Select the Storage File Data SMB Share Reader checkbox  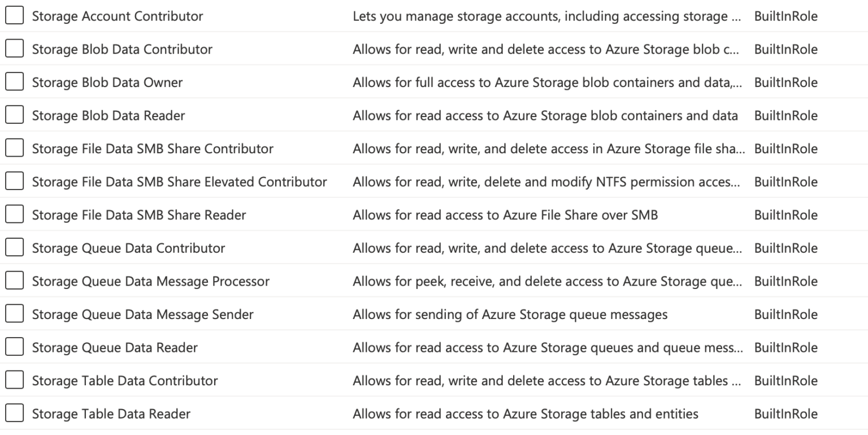click(x=15, y=214)
